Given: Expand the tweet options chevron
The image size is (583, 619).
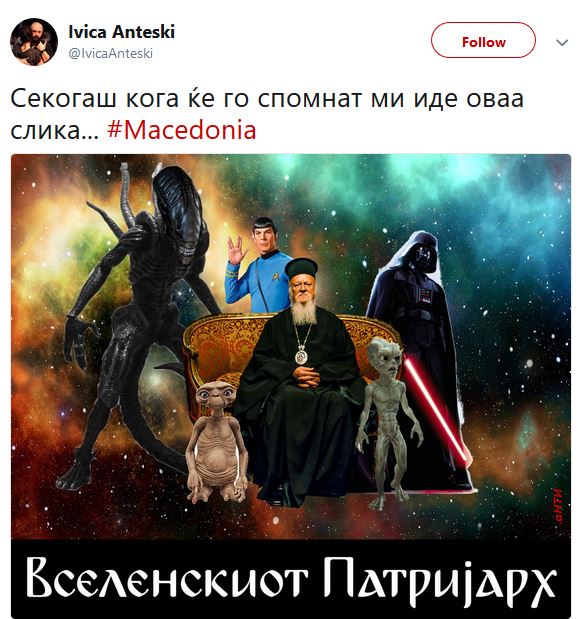Looking at the screenshot, I should click(x=562, y=42).
